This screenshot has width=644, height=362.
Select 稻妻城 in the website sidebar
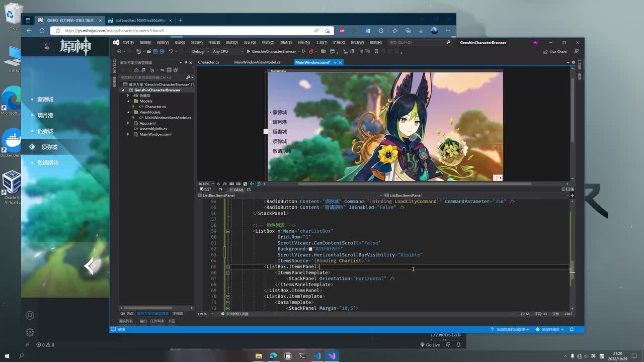[45, 131]
